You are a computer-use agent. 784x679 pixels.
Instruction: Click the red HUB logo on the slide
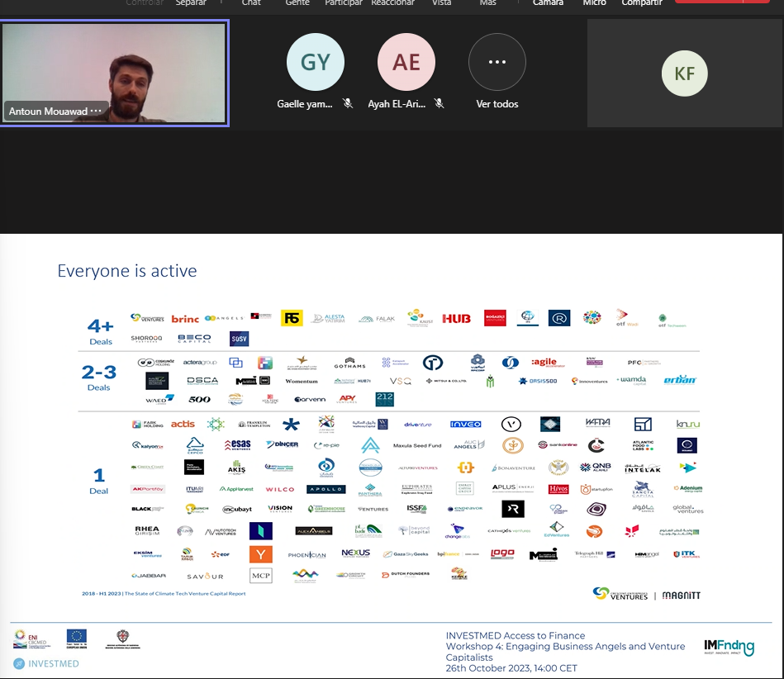coord(456,319)
